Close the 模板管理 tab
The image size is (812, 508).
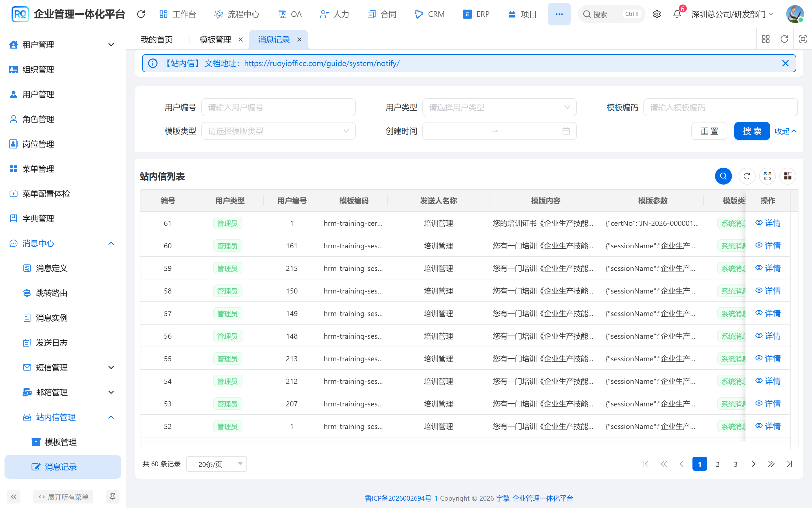coord(240,40)
